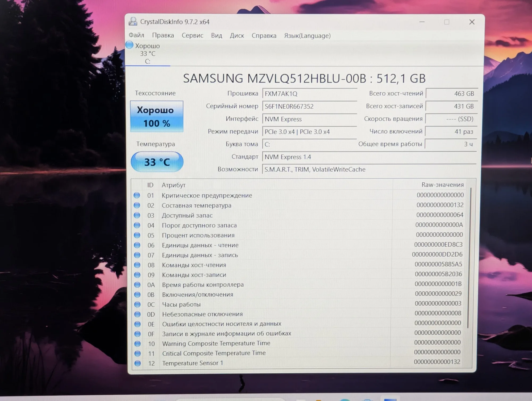Click the power on hours value 3 ч
532x401 pixels.
pos(451,144)
